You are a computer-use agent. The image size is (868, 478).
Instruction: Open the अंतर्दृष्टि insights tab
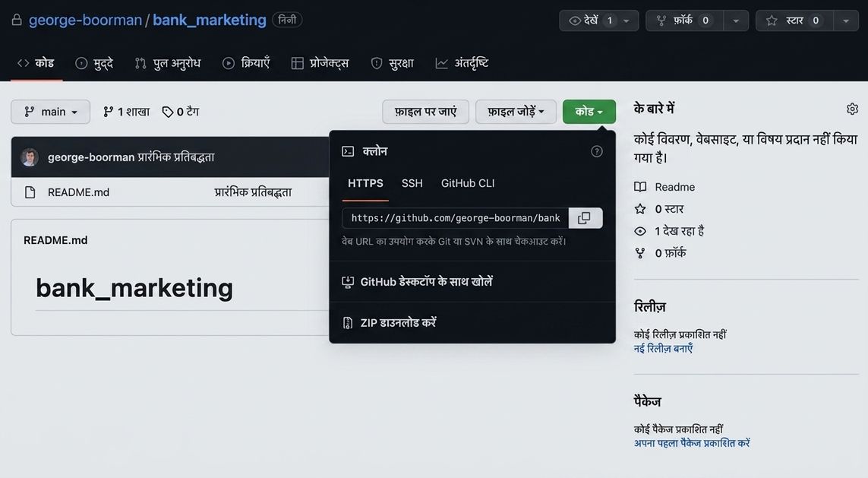462,63
